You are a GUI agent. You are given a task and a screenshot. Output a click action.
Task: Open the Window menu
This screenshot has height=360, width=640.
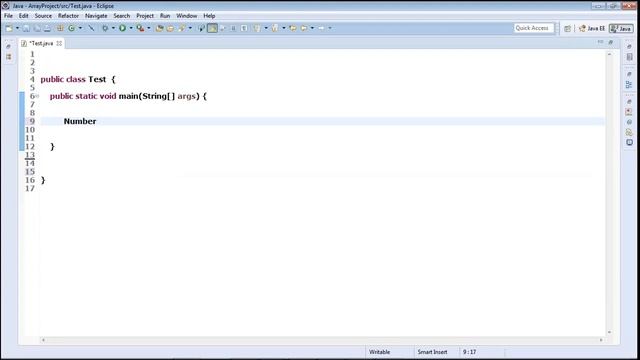187,16
